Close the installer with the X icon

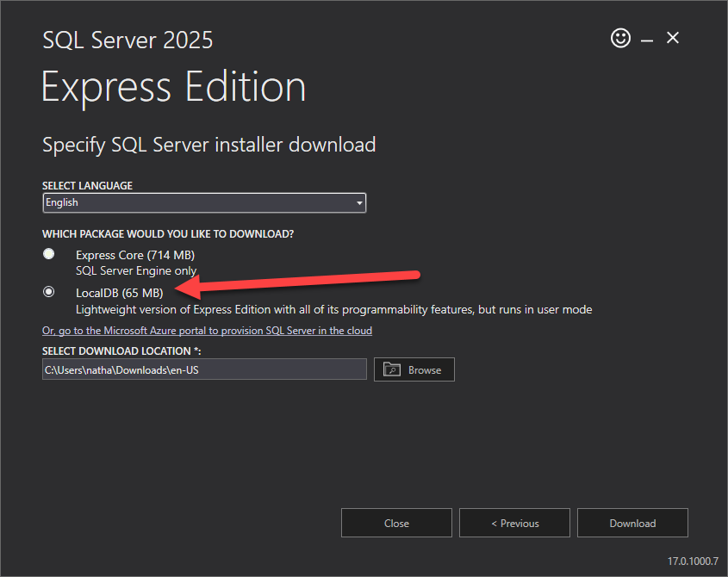coord(673,38)
